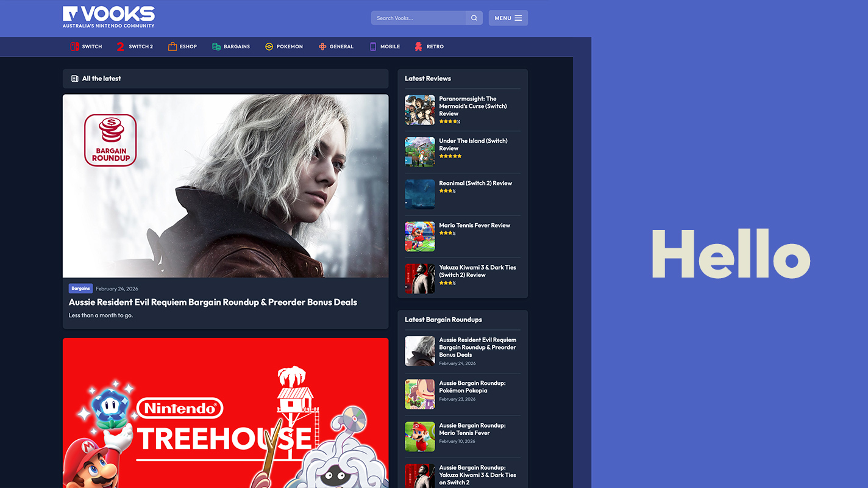Click the search magnifier icon

coord(474,18)
